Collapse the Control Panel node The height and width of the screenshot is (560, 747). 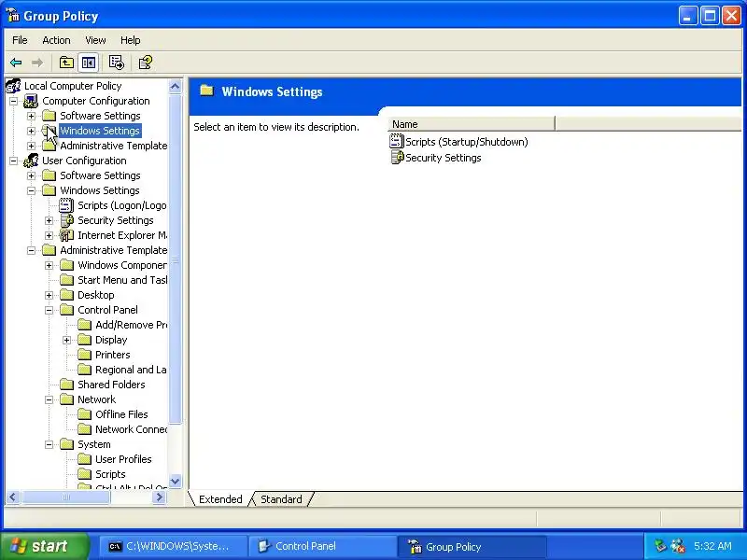[49, 310]
